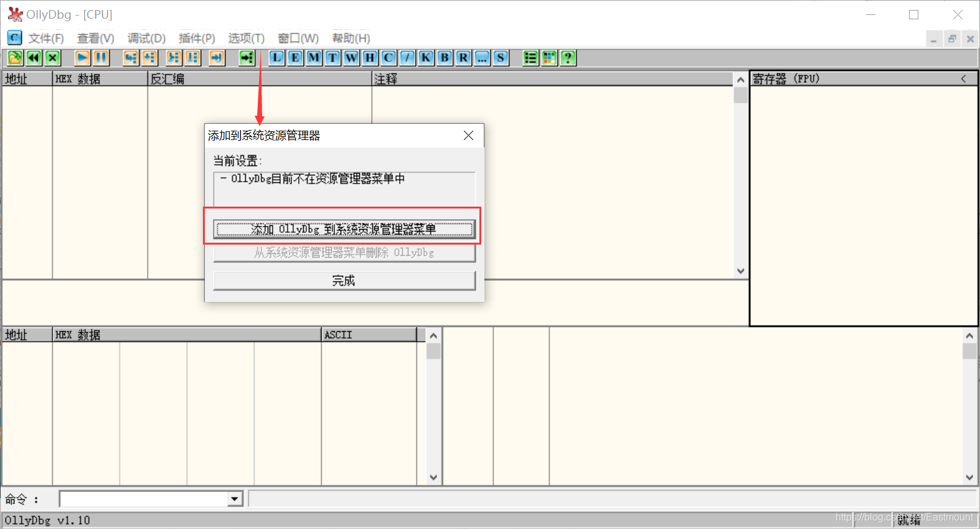Open Executable modules with E icon
This screenshot has width=980, height=529.
coord(295,58)
